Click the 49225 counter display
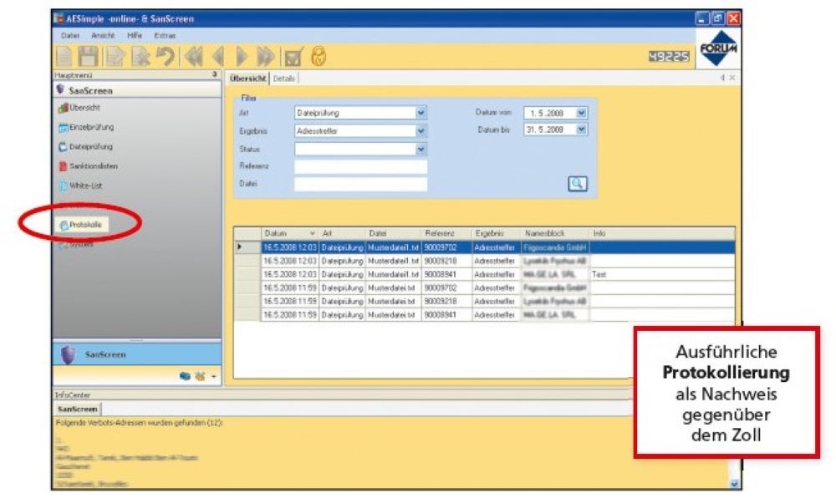The height and width of the screenshot is (504, 836). (669, 57)
